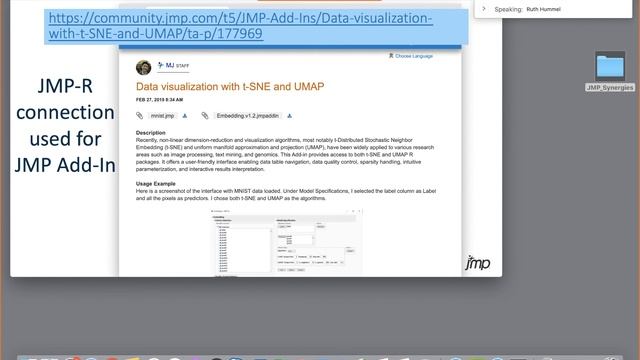
Task: Open the JMP_Synergies desktop folder
Action: point(610,71)
